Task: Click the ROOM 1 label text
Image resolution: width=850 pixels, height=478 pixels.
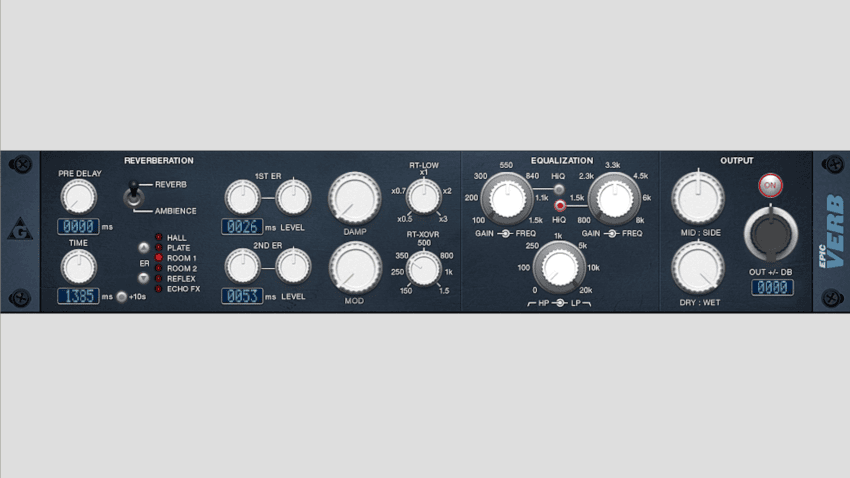Action: tap(182, 259)
